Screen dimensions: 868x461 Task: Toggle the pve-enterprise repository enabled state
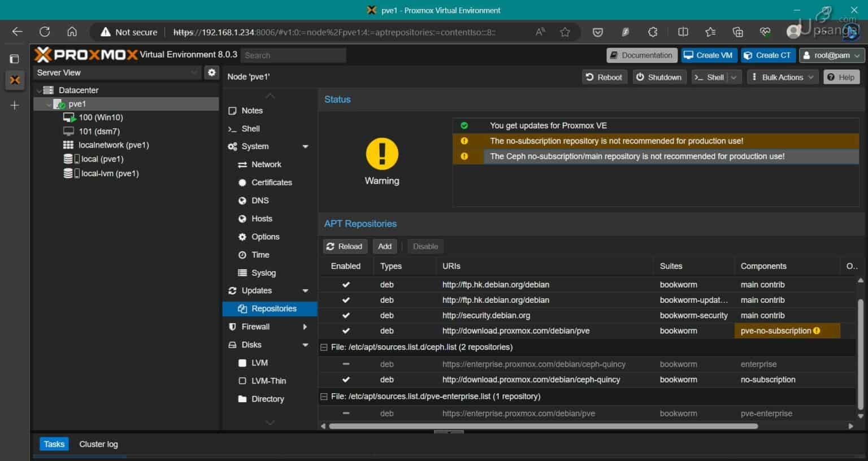pyautogui.click(x=346, y=413)
